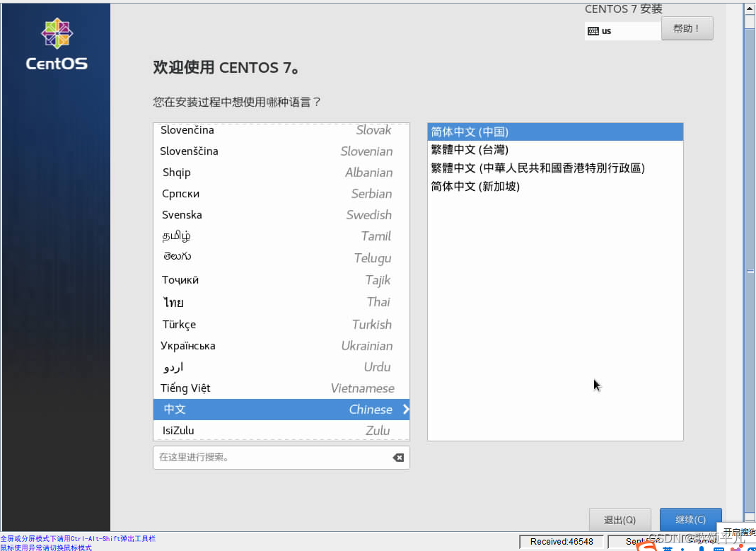Choose the Telugu language row
The width and height of the screenshot is (756, 551).
click(281, 258)
